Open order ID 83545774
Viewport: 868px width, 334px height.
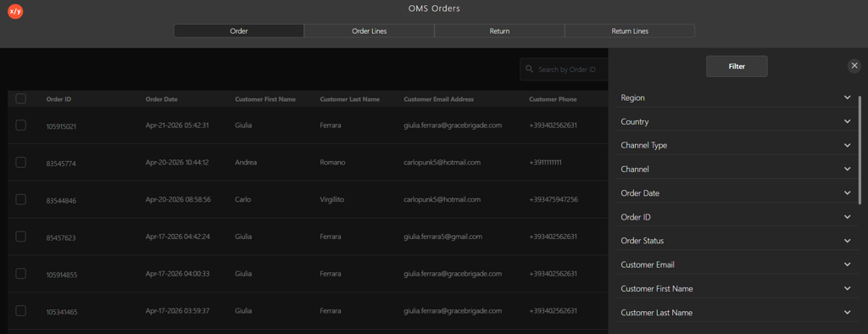60,164
